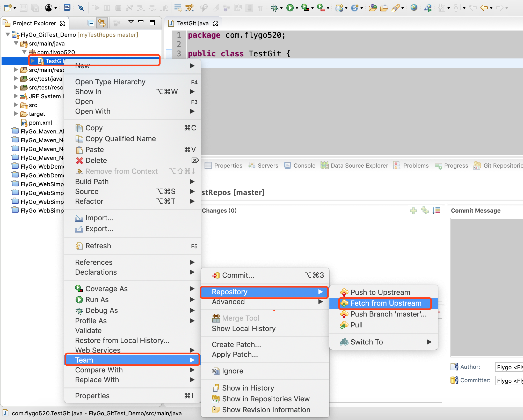This screenshot has height=420, width=523.
Task: Select Fetch from Upstream menu entry
Action: click(386, 303)
